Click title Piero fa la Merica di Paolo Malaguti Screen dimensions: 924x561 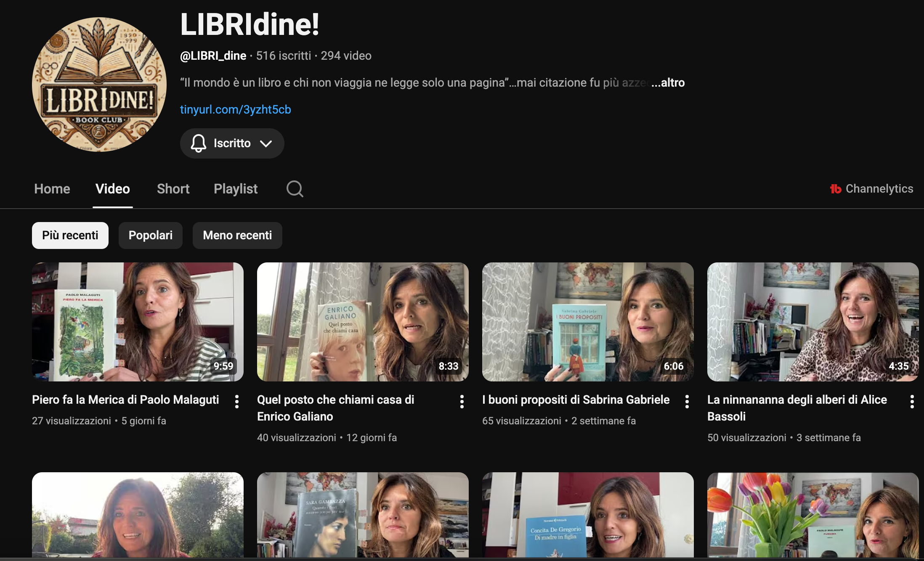point(125,400)
